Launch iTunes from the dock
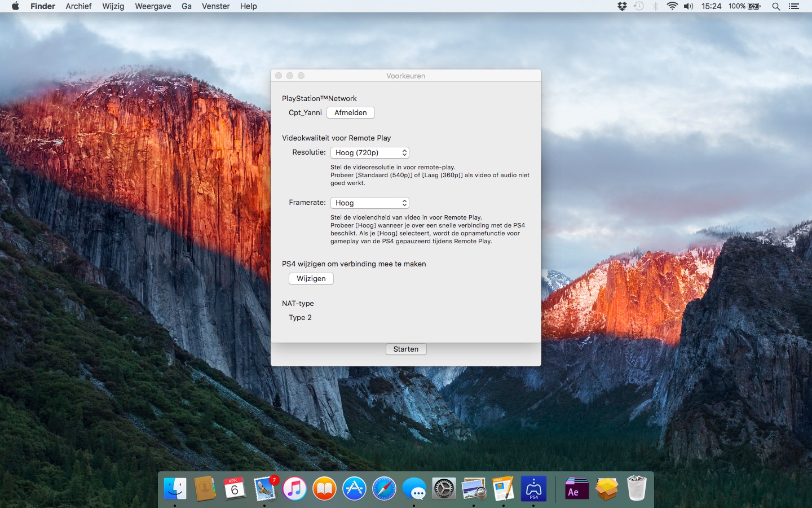Viewport: 812px width, 508px height. pos(294,488)
